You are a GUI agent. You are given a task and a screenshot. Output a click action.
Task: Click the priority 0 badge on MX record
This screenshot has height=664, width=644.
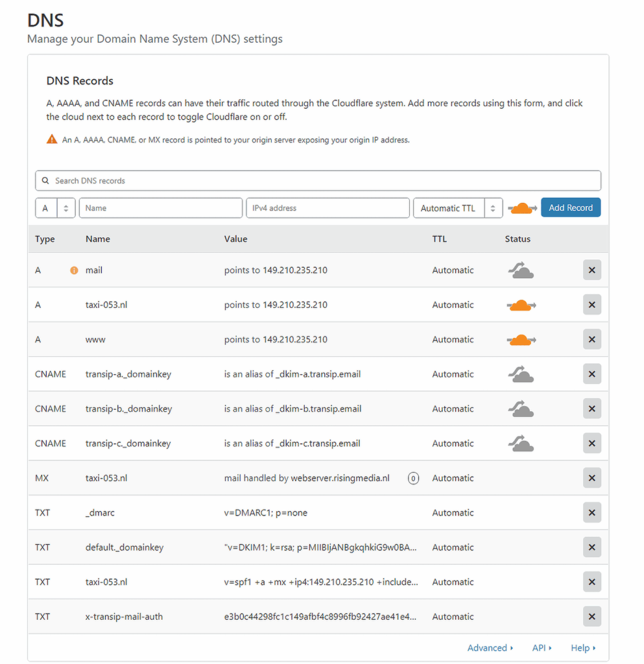(413, 479)
